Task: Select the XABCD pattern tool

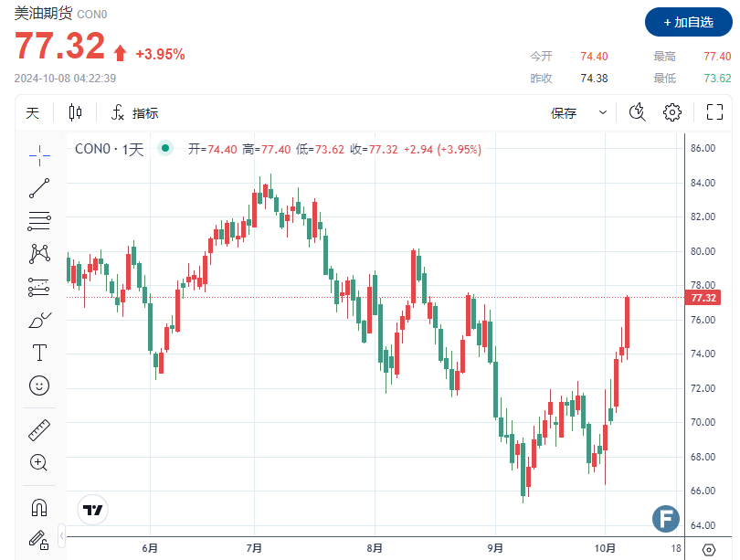Action: click(x=39, y=253)
